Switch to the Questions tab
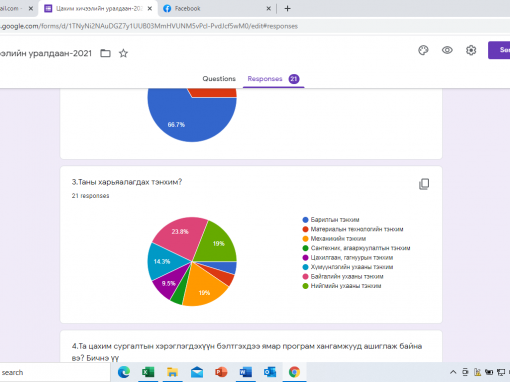 pyautogui.click(x=219, y=79)
